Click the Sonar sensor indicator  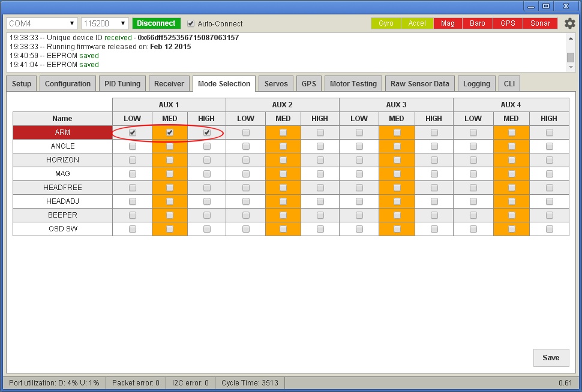[540, 23]
